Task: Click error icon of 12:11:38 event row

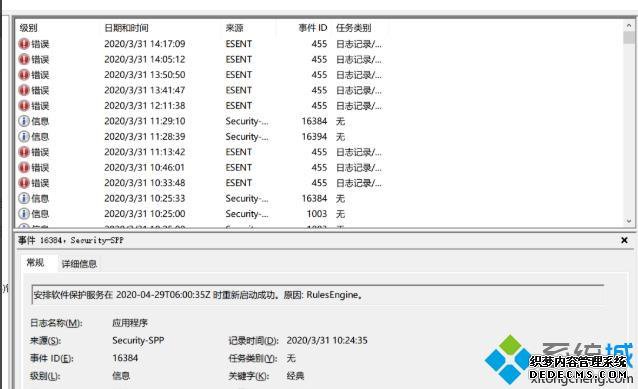Action: click(24, 105)
